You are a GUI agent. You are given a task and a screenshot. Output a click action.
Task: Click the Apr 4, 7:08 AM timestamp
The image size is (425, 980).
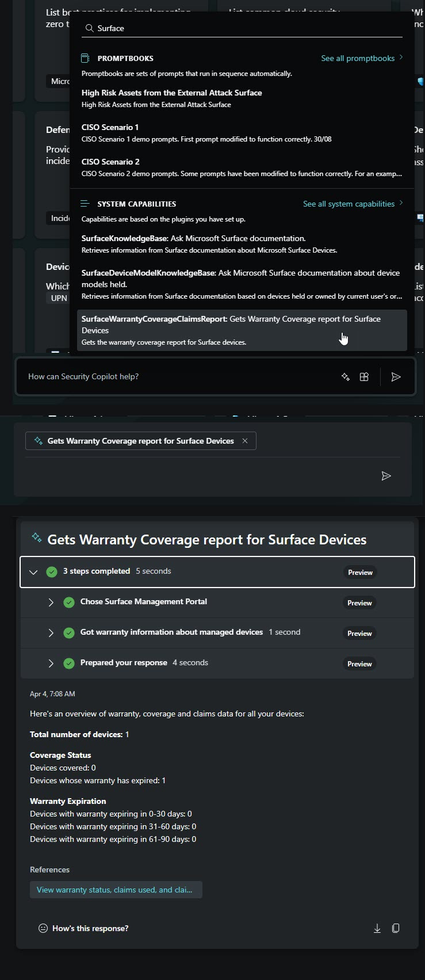[x=52, y=694]
